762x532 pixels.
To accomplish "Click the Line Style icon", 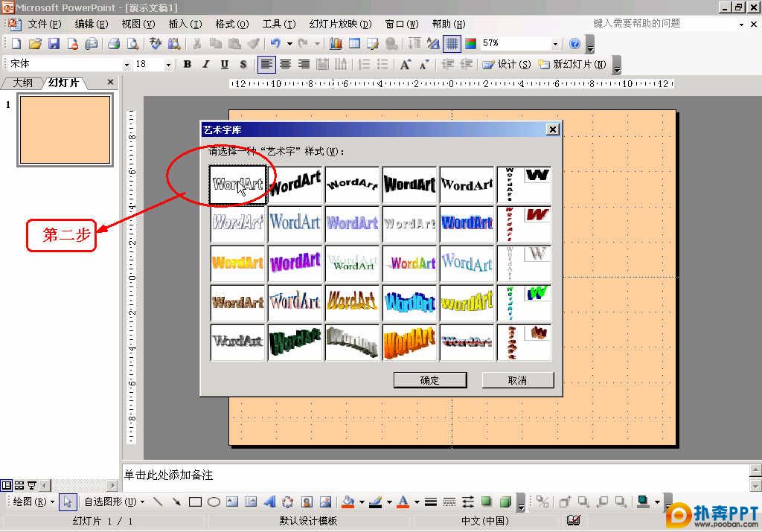I will click(431, 501).
